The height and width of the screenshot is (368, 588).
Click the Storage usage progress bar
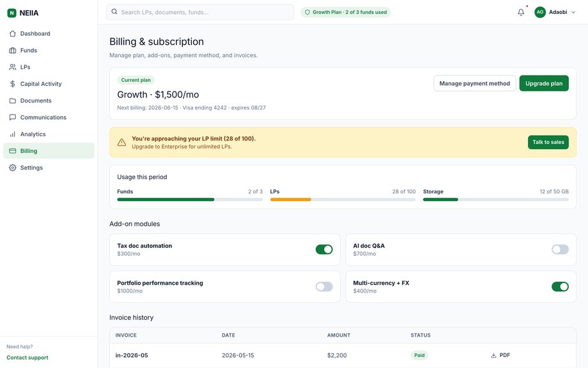coord(496,200)
